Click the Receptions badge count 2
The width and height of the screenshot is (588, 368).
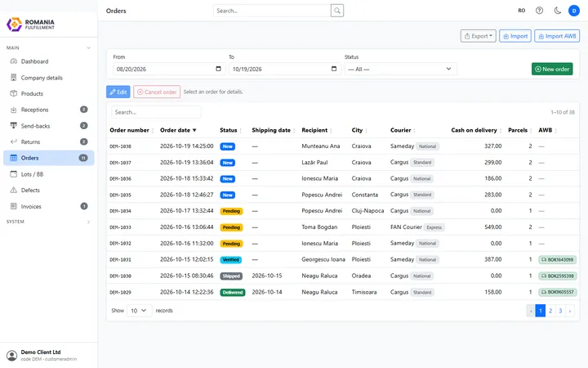[84, 110]
